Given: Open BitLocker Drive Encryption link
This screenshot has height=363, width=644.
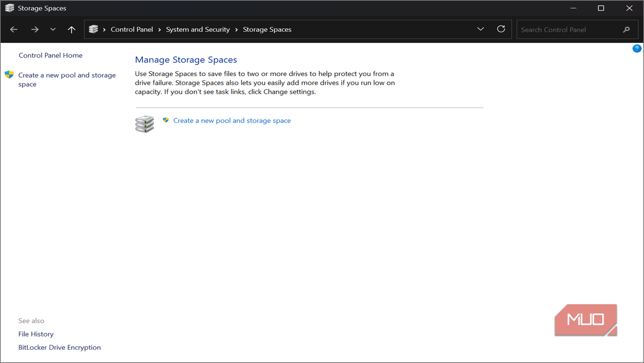Looking at the screenshot, I should click(59, 348).
